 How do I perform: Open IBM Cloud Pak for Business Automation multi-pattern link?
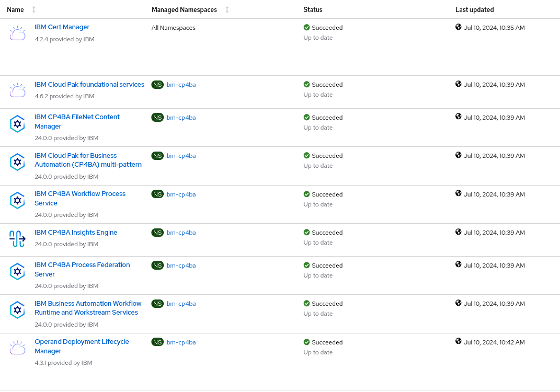coord(88,160)
